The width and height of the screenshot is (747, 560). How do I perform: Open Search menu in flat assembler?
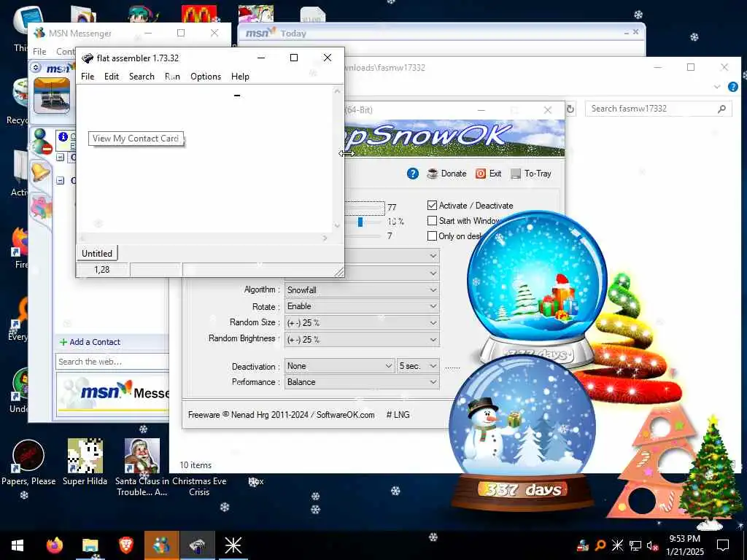pos(142,76)
